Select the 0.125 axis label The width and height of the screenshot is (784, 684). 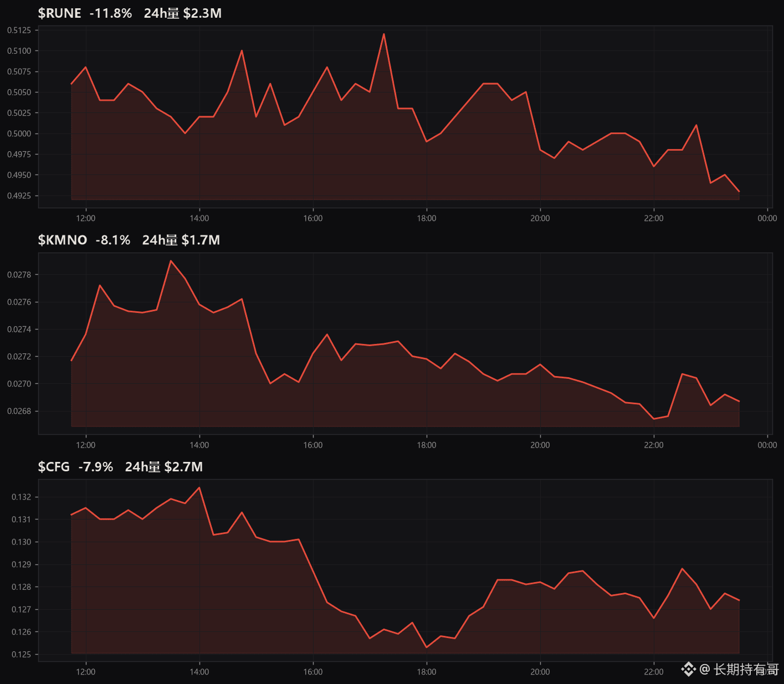(x=21, y=655)
